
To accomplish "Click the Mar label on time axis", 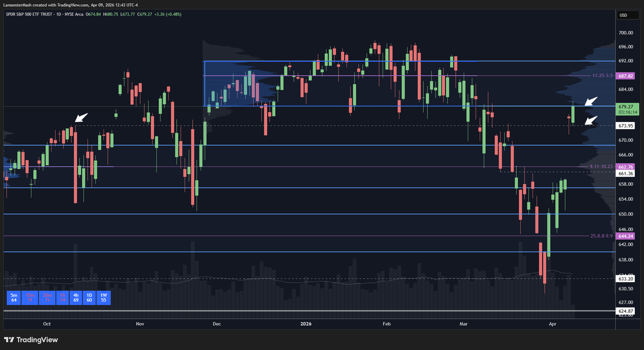I will (464, 324).
